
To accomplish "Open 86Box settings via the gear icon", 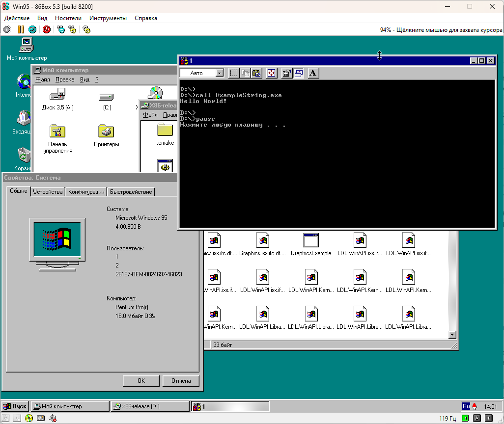I will click(x=86, y=29).
